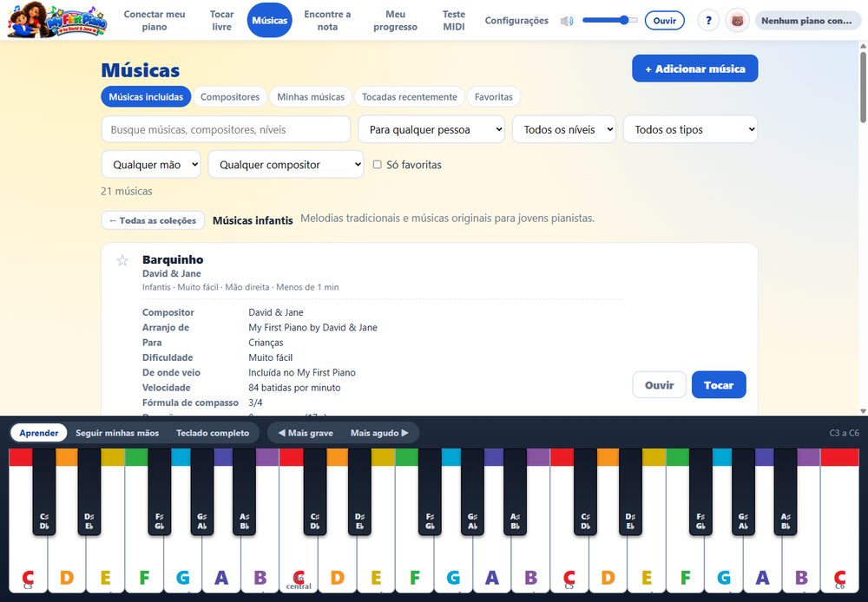Screen dimensions: 868x602
Task: Select the Favoritas tab
Action: point(494,97)
